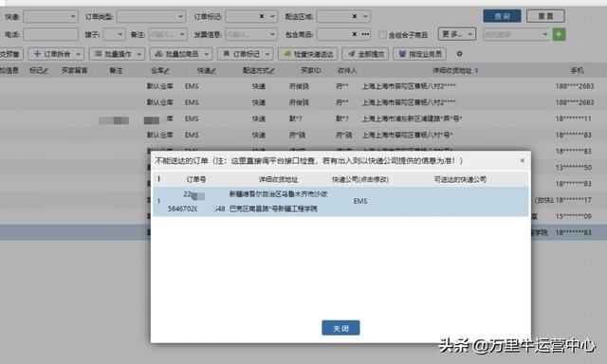Click the 买家ID column header

311,70
